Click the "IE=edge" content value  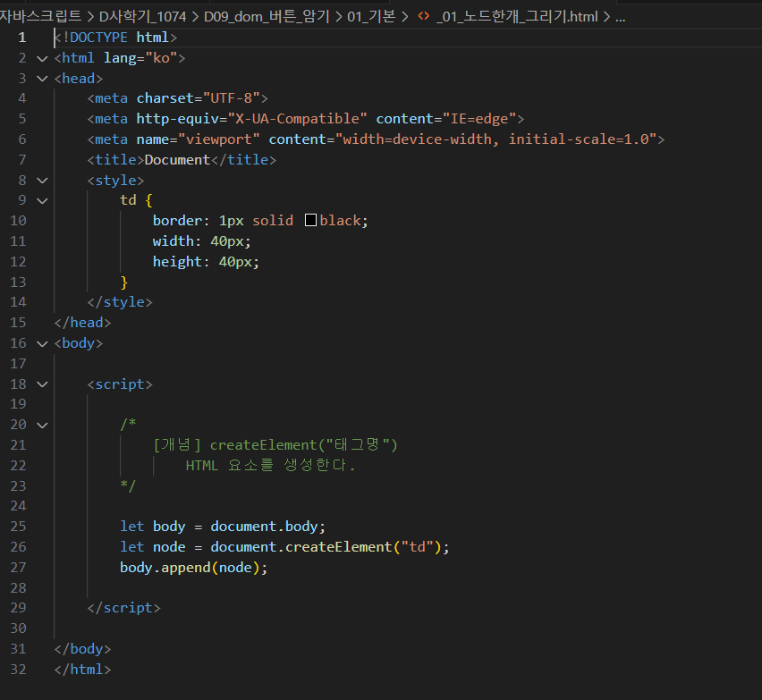pos(479,119)
